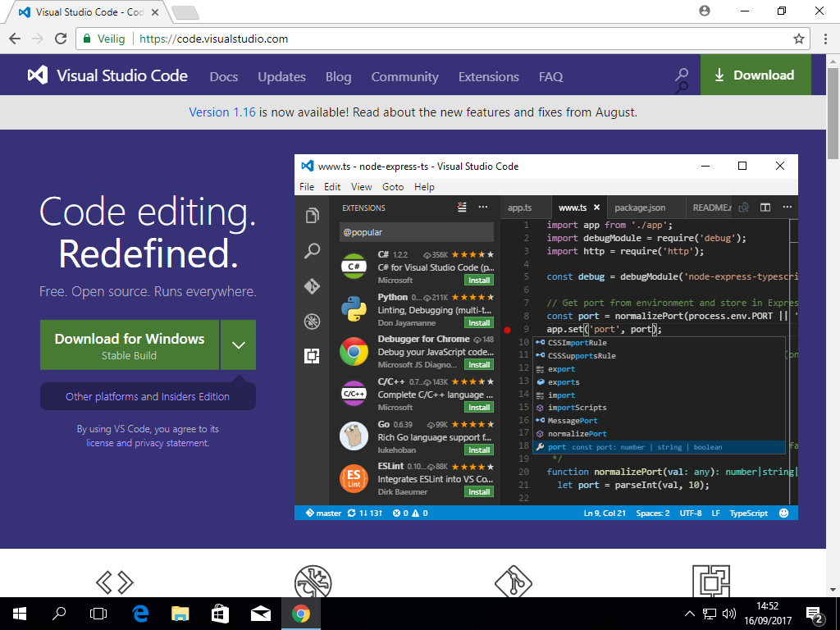
Task: Click the Go extension gopher icon
Action: 354,436
